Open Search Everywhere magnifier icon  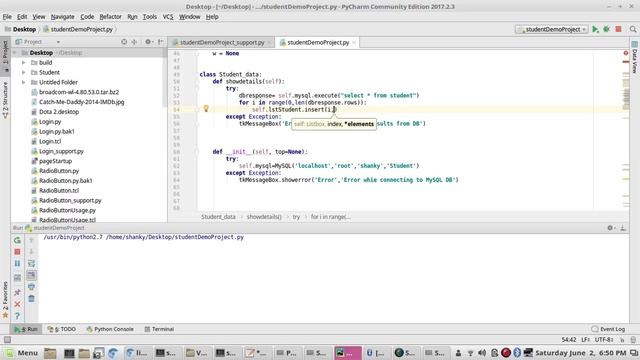633,29
